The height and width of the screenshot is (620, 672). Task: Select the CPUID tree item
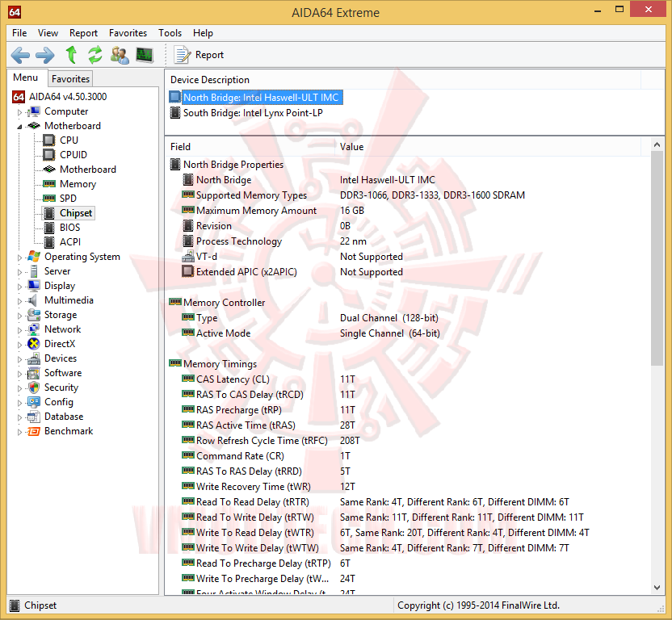click(x=73, y=155)
